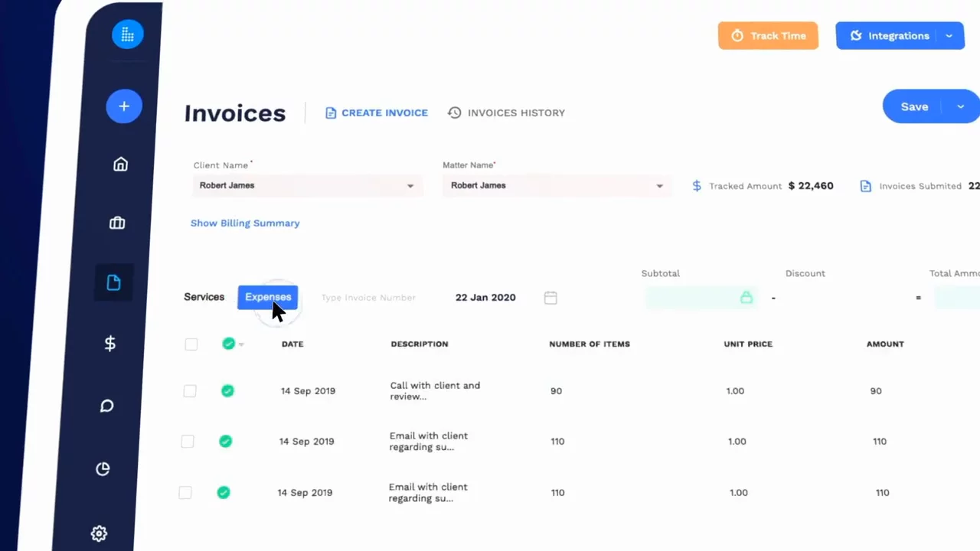Click the document icon beside Invoices Submited

[866, 186]
